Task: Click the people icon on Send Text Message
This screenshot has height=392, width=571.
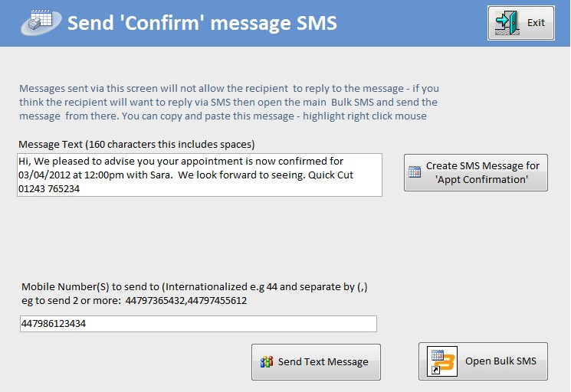Action: 267,362
